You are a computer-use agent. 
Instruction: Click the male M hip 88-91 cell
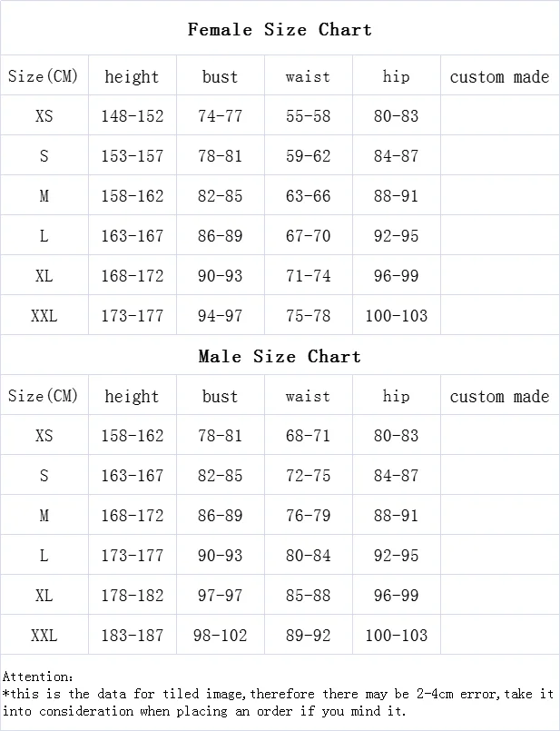pyautogui.click(x=397, y=515)
